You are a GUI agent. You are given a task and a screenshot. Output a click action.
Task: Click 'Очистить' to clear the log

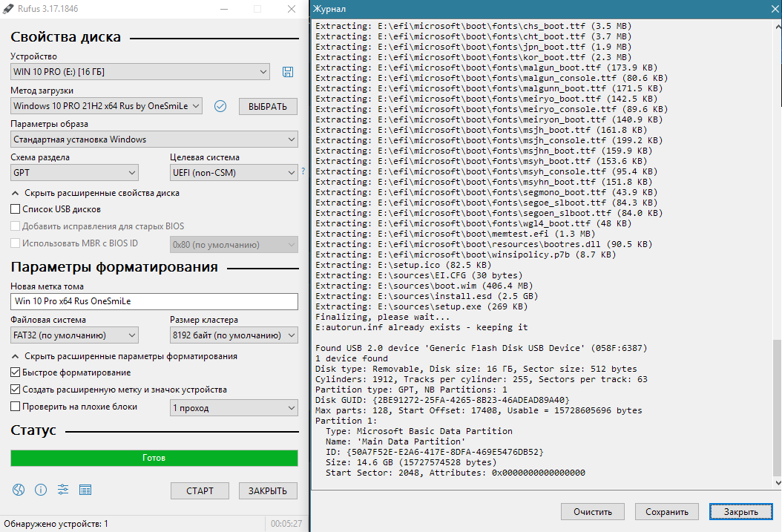point(592,512)
